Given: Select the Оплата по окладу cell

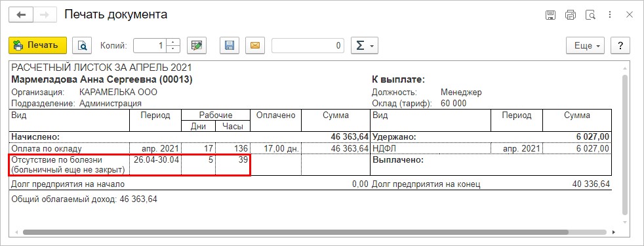Looking at the screenshot, I should pos(70,148).
